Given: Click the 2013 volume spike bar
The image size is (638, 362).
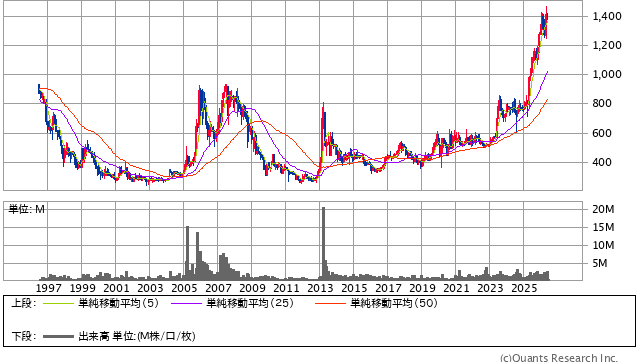Looking at the screenshot, I should pos(323,243).
